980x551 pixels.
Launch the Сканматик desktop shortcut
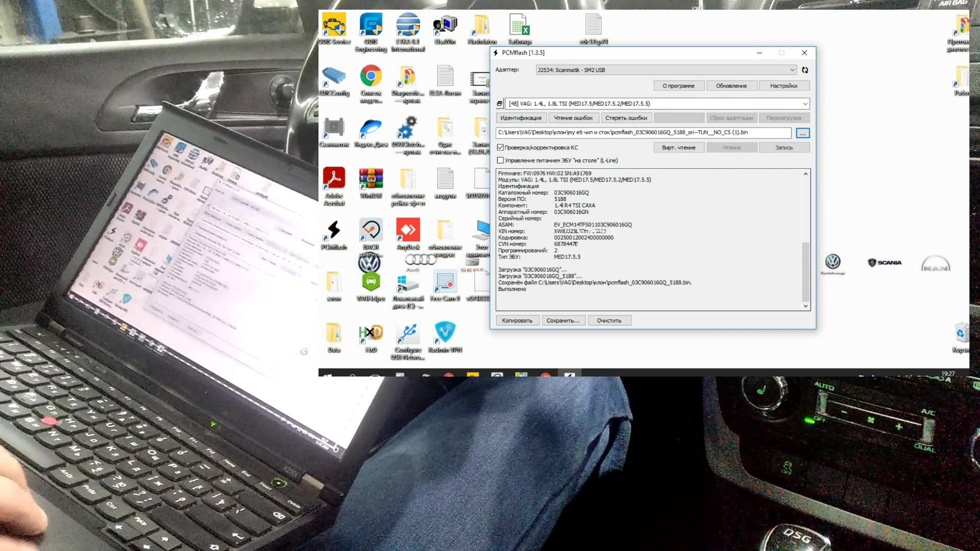point(334,132)
